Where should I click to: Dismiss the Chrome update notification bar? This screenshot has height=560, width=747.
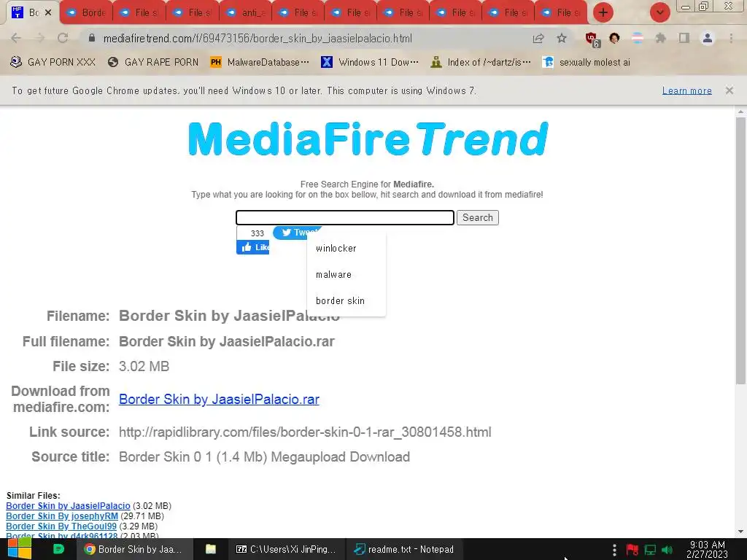pyautogui.click(x=729, y=90)
